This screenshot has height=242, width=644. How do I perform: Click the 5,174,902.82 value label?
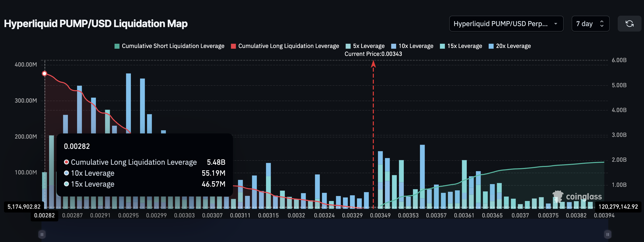24,207
